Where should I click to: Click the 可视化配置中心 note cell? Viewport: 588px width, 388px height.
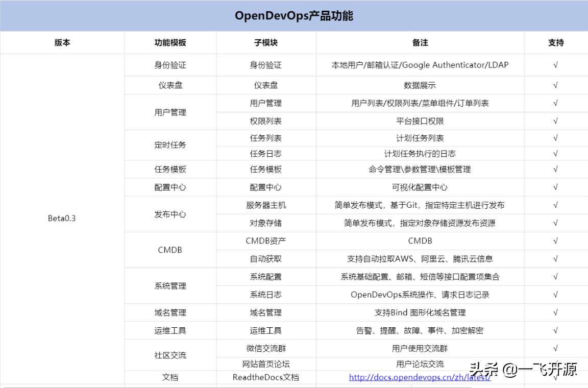(x=420, y=187)
